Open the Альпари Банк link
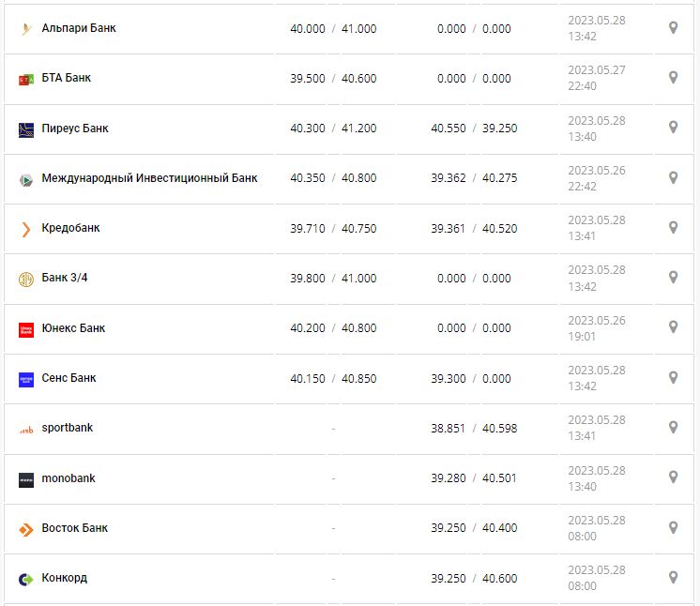The height and width of the screenshot is (606, 700). click(x=79, y=28)
